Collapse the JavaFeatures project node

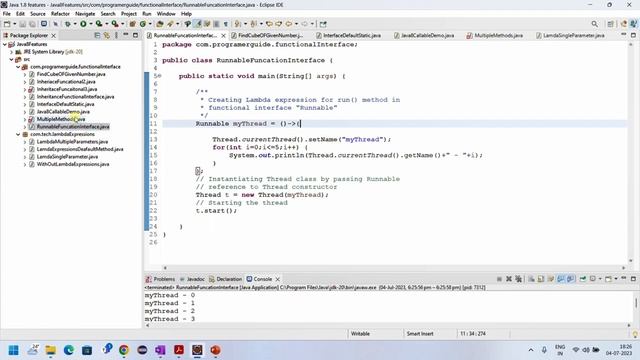5,44
